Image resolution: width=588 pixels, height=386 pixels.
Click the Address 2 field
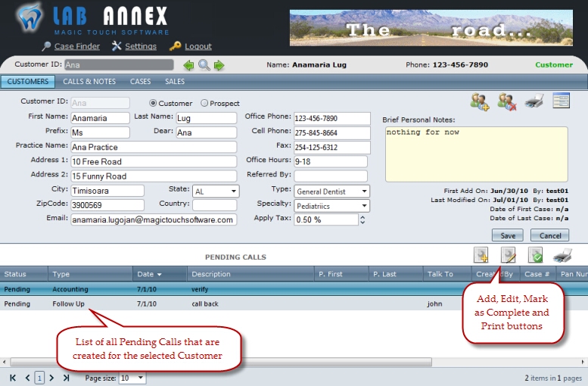[154, 176]
